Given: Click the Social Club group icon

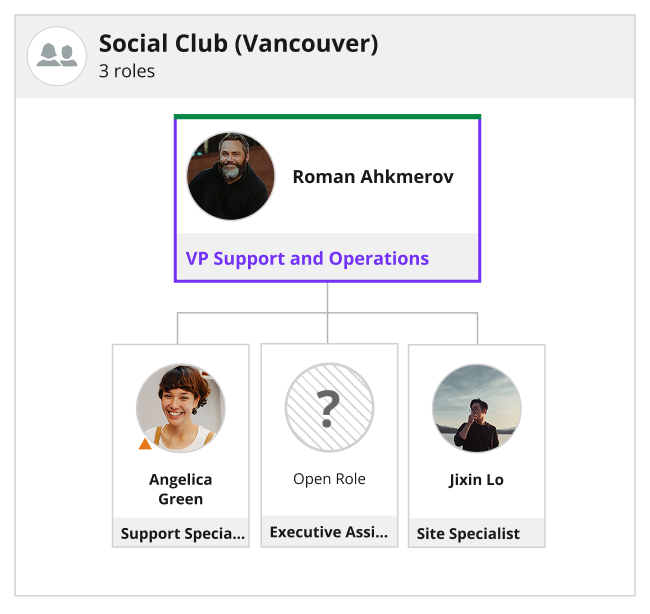Looking at the screenshot, I should 57,56.
